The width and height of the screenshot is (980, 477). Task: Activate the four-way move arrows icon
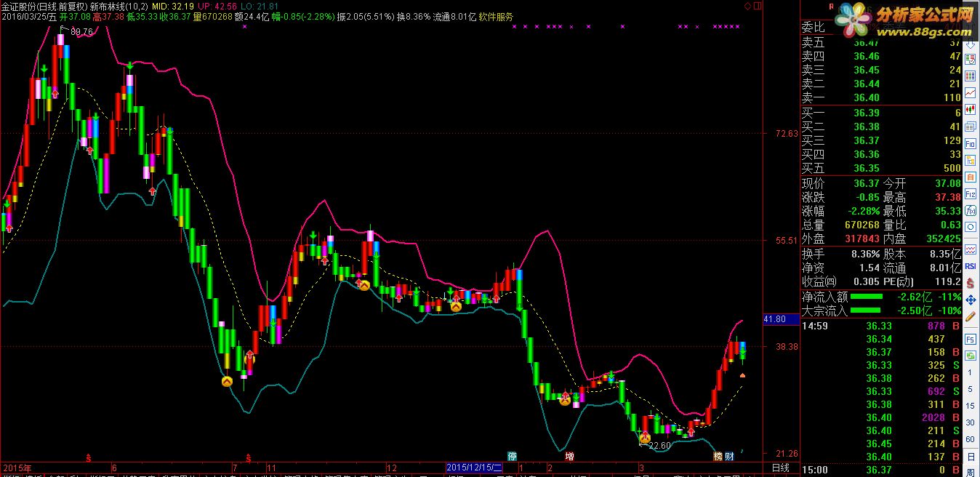coord(970,300)
